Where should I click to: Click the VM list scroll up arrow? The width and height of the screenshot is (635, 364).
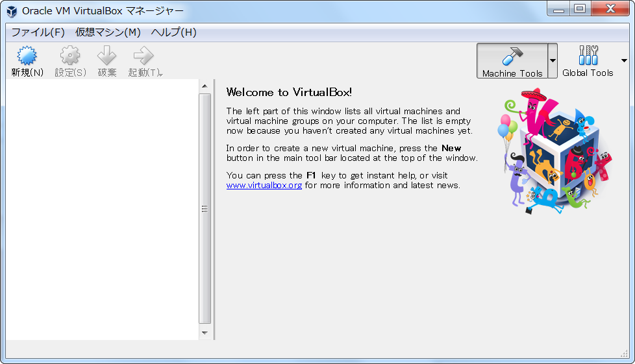click(205, 86)
